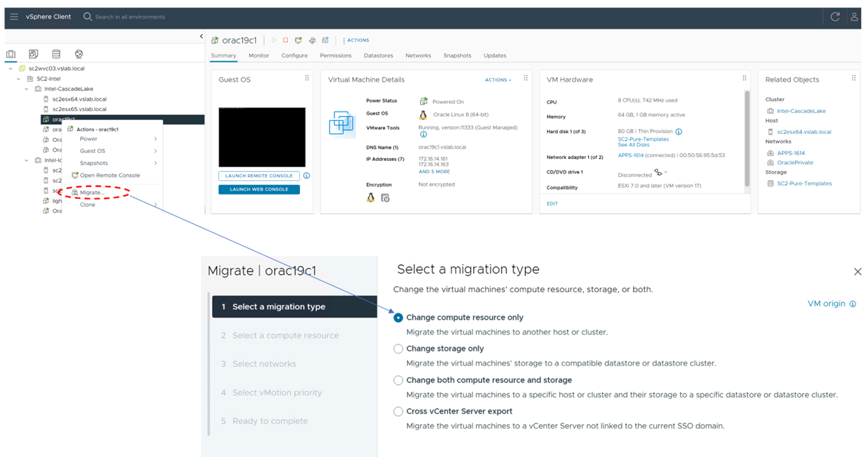Click the Launch Console toolbar icon

coord(299,40)
